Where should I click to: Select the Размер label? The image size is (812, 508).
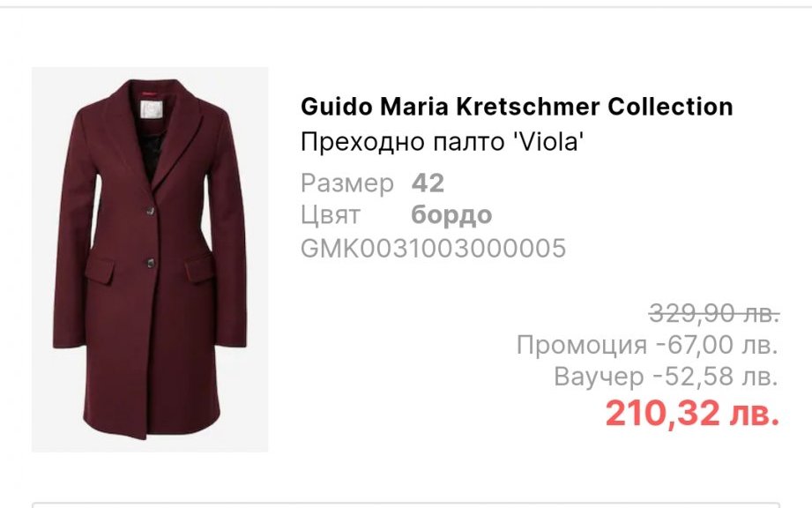[347, 183]
